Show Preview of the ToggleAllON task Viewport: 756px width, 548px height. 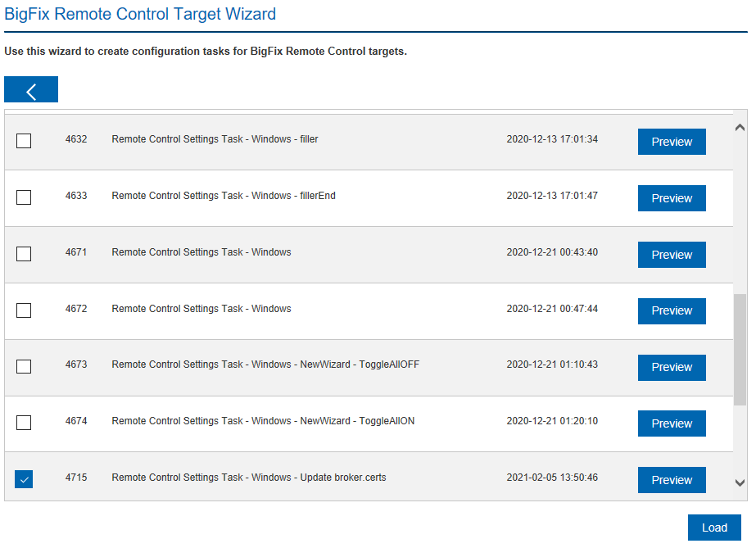tap(672, 423)
